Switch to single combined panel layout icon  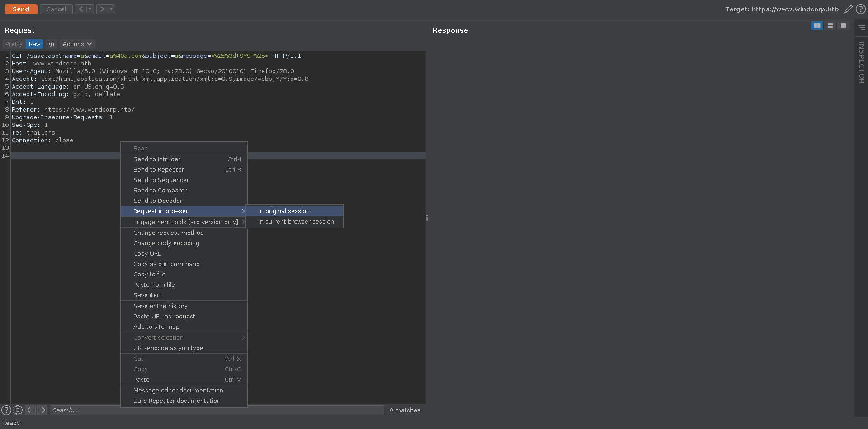(x=843, y=26)
